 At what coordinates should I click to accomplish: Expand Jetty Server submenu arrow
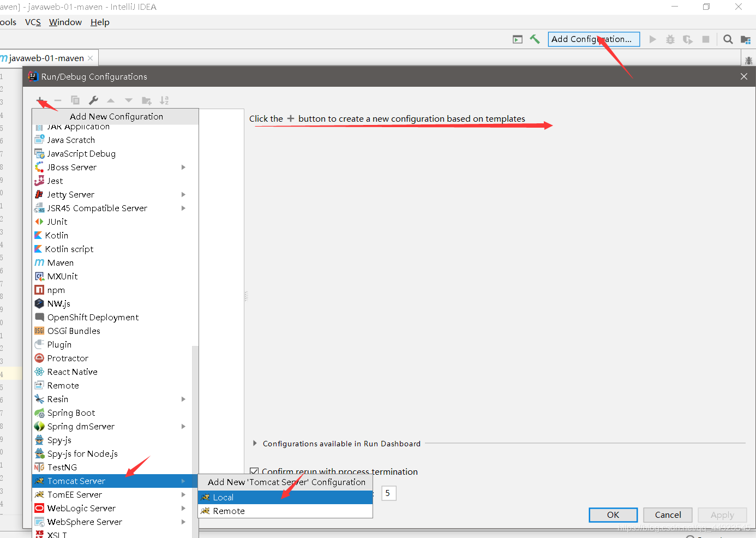(183, 194)
